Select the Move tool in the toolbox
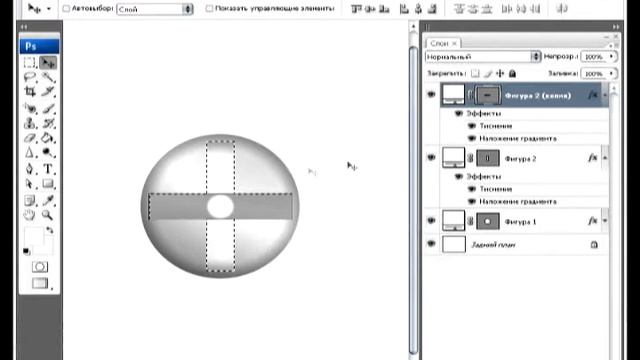This screenshot has height=360, width=640. 48,63
